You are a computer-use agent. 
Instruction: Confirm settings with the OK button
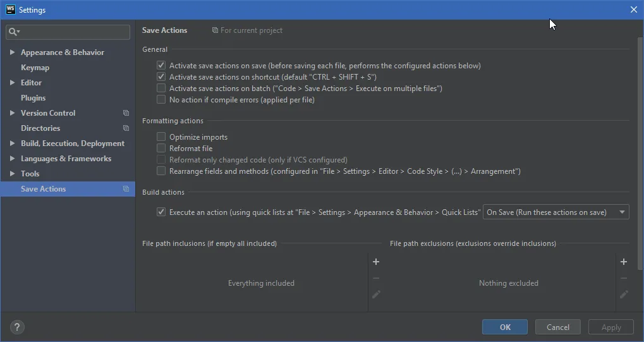(x=505, y=327)
